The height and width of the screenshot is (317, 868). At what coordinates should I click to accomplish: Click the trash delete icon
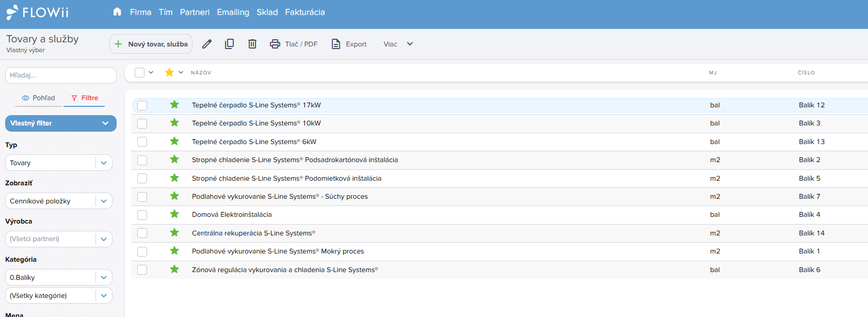tap(252, 44)
